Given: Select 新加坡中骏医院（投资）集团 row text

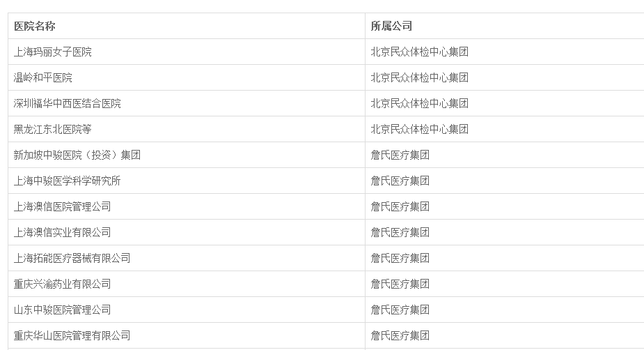Looking at the screenshot, I should click(x=77, y=155).
